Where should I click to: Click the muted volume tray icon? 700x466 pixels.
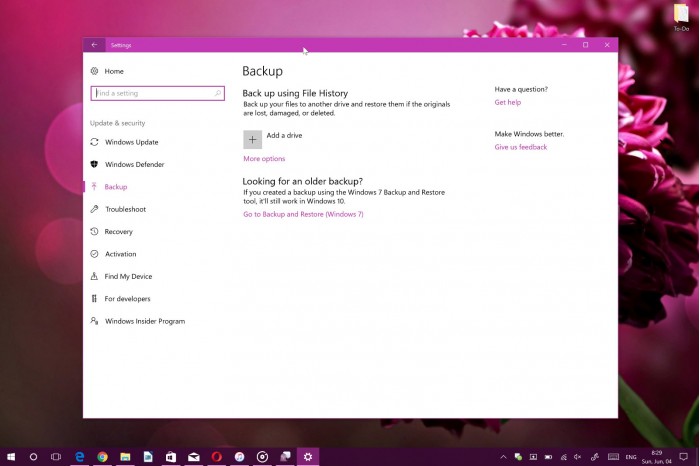click(578, 457)
